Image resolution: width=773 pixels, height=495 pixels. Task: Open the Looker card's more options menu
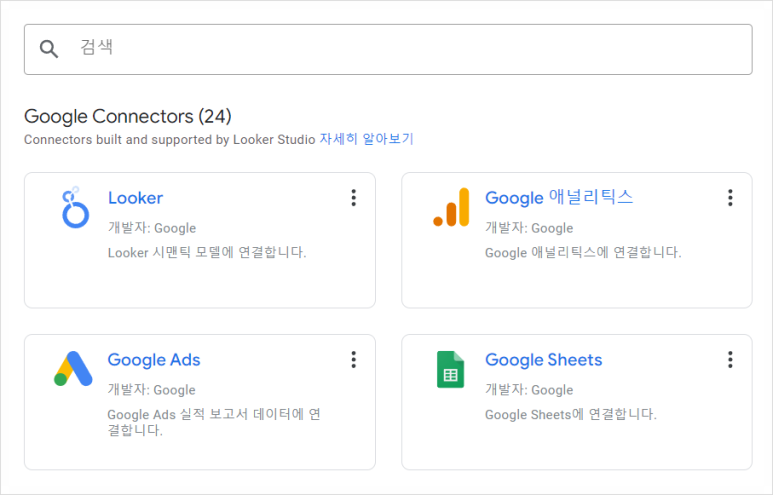tap(353, 197)
